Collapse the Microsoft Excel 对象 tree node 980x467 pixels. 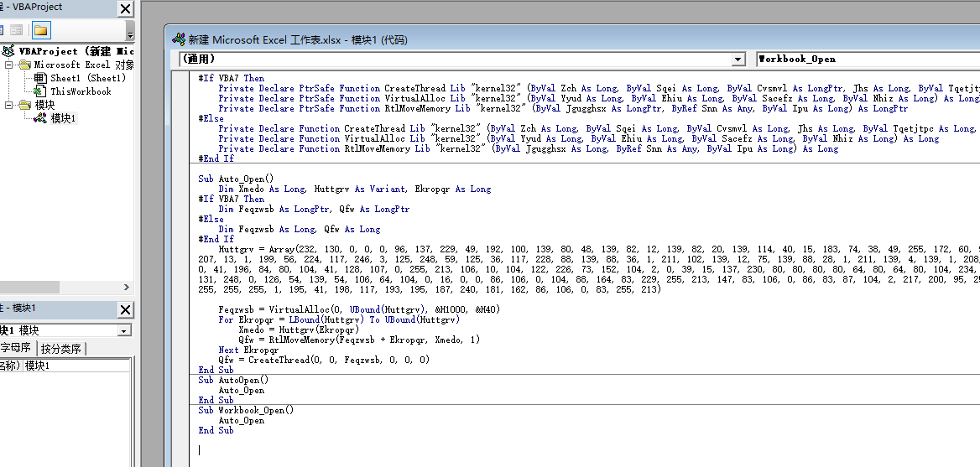8,65
